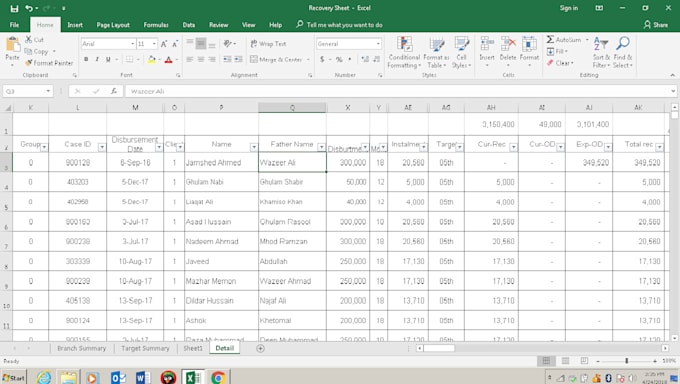Click the zoom slider handle
The image size is (680, 384).
(x=626, y=361)
